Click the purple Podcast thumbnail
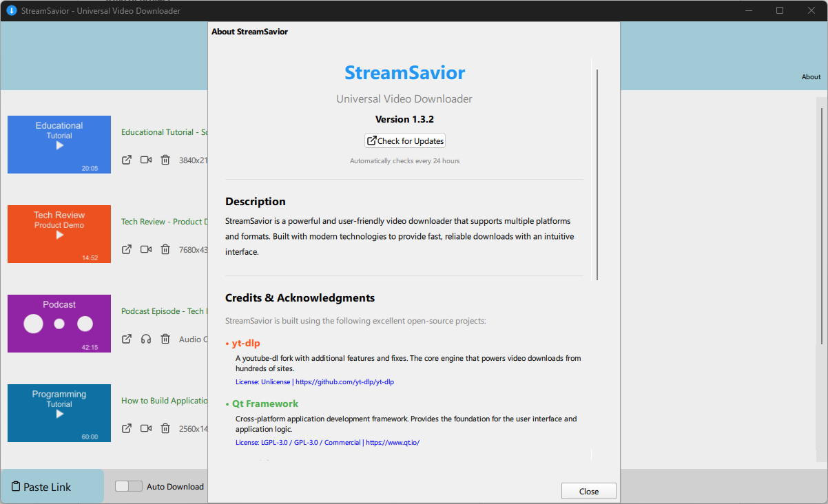Viewport: 828px width, 504px height. tap(59, 324)
